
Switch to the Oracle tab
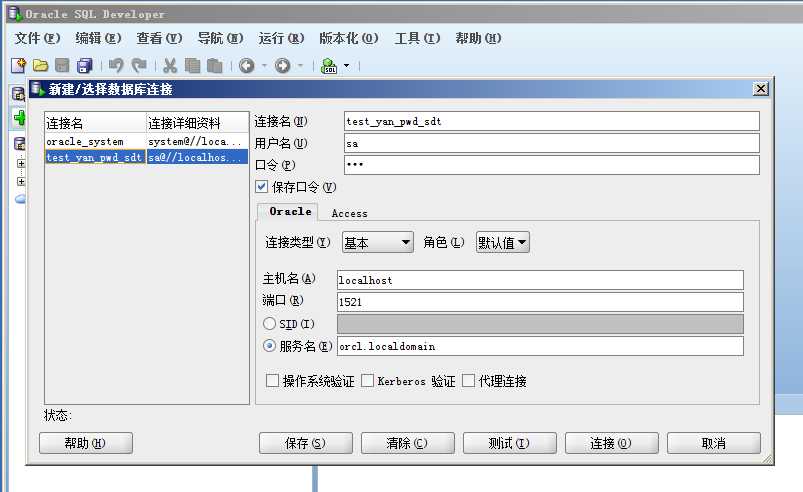[x=290, y=211]
